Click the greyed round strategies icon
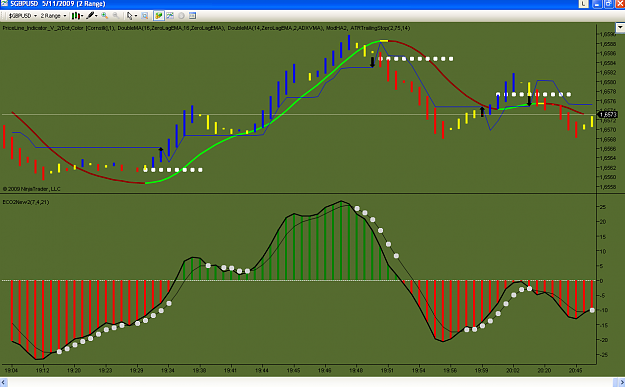This screenshot has height=387, width=625. [181, 16]
